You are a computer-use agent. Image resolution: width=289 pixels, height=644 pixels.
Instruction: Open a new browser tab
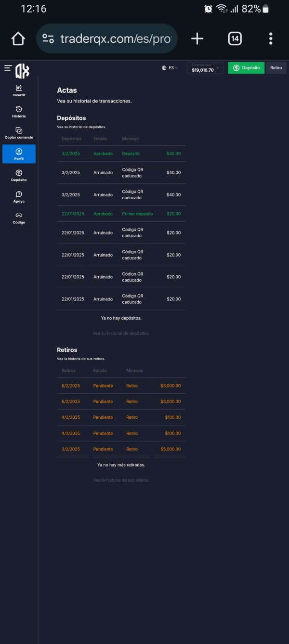pos(197,39)
